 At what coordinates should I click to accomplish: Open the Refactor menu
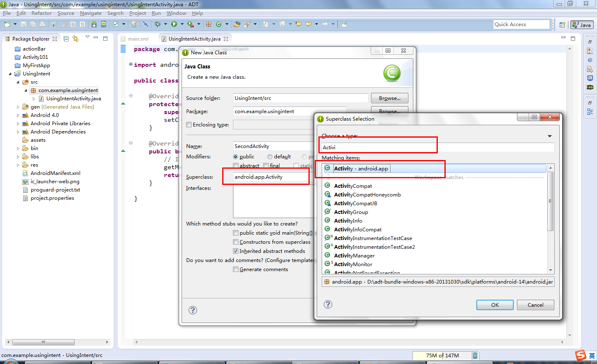coord(41,13)
